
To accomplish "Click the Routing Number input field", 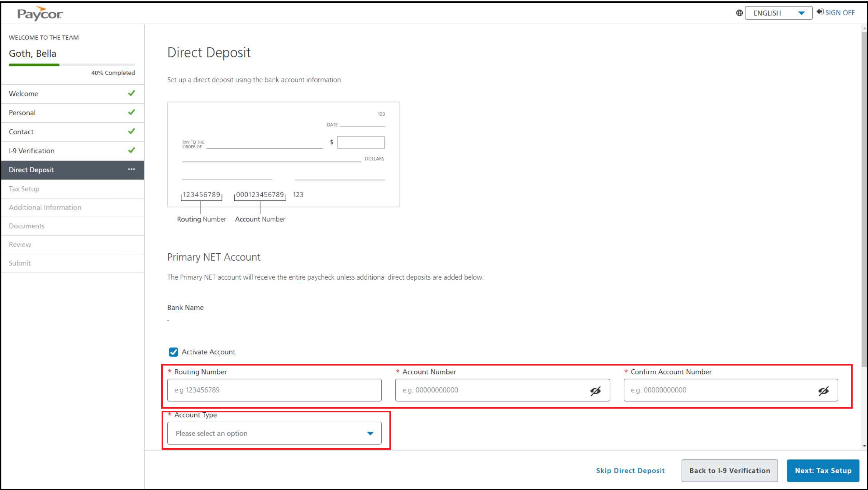I will [274, 390].
